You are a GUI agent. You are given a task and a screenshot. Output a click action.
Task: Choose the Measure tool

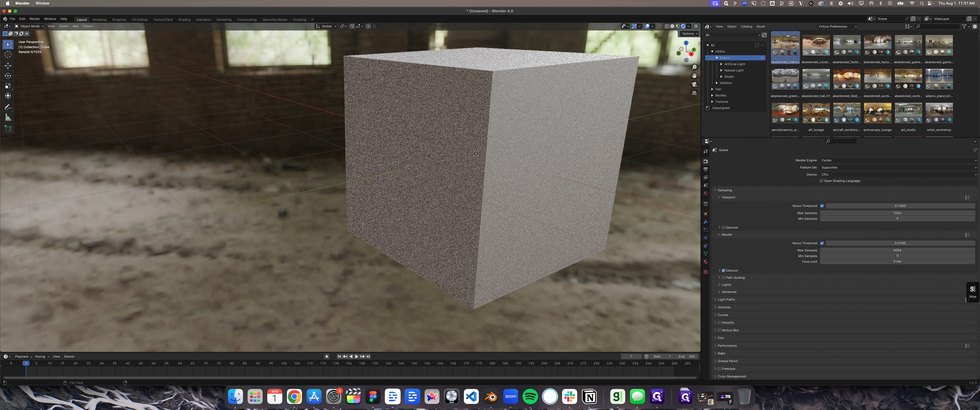[8, 118]
